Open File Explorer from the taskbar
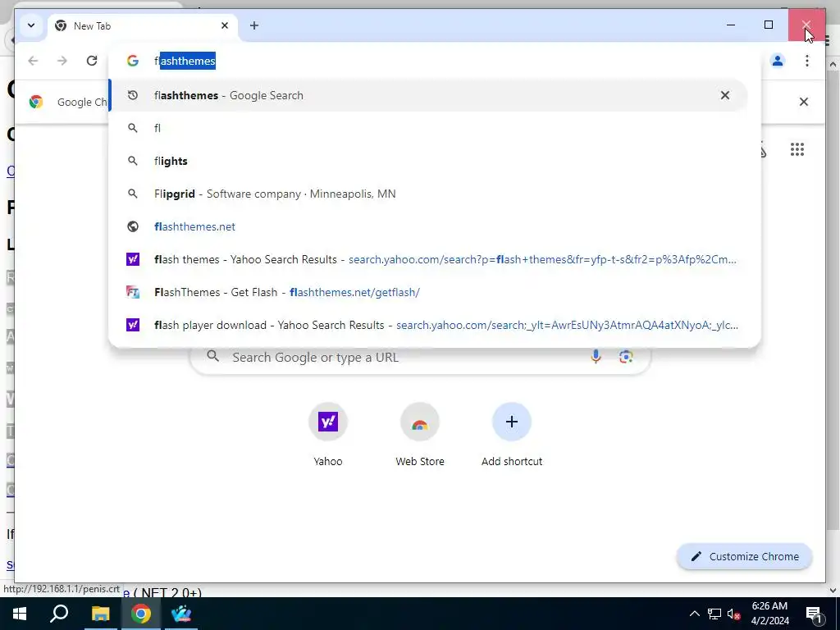 [100, 614]
